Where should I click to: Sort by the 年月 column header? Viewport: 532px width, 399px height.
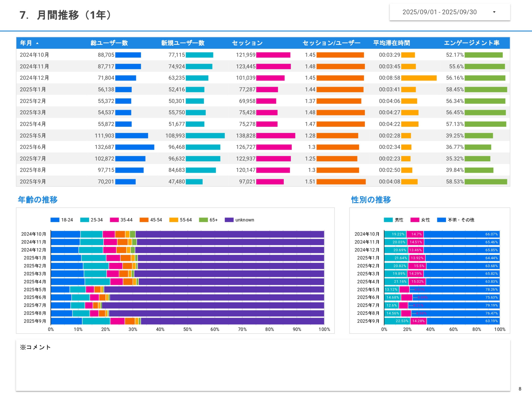point(26,43)
